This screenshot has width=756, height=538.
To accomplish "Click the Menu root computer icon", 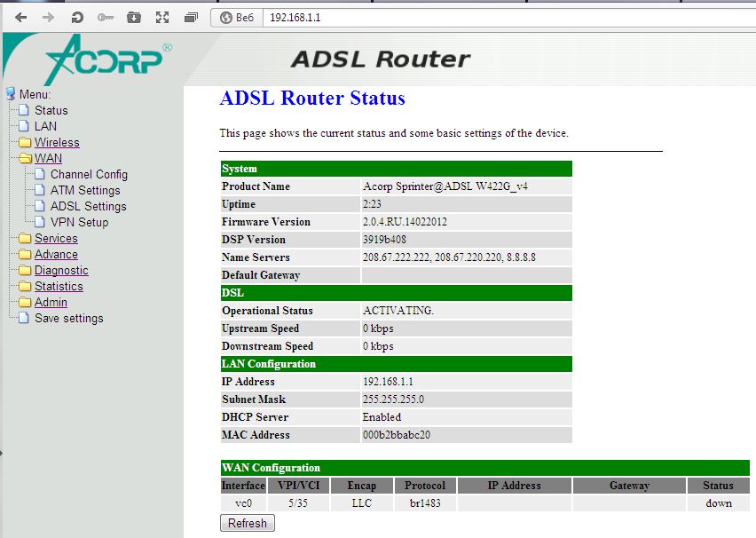I will 11,93.
